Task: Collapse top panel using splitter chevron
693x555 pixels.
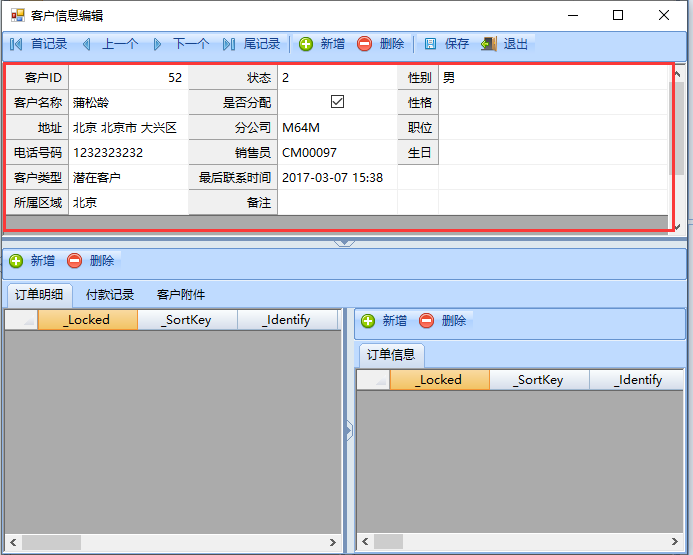Action: click(x=344, y=243)
